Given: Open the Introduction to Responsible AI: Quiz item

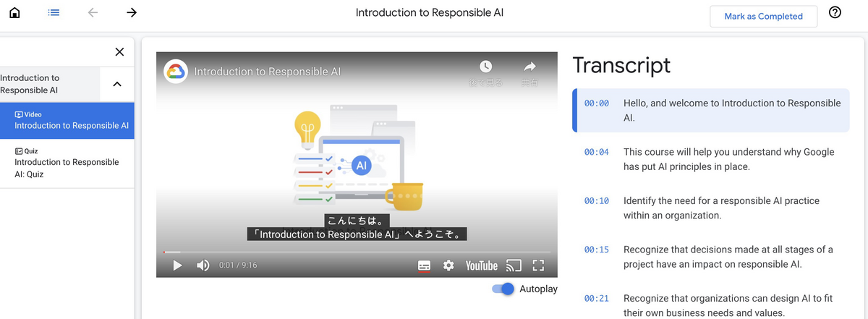Looking at the screenshot, I should (67, 163).
